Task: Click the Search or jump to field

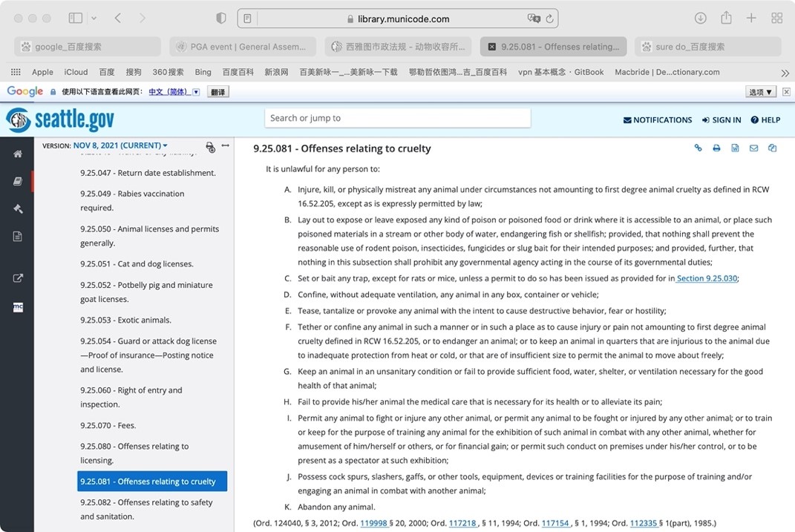Action: [x=397, y=118]
